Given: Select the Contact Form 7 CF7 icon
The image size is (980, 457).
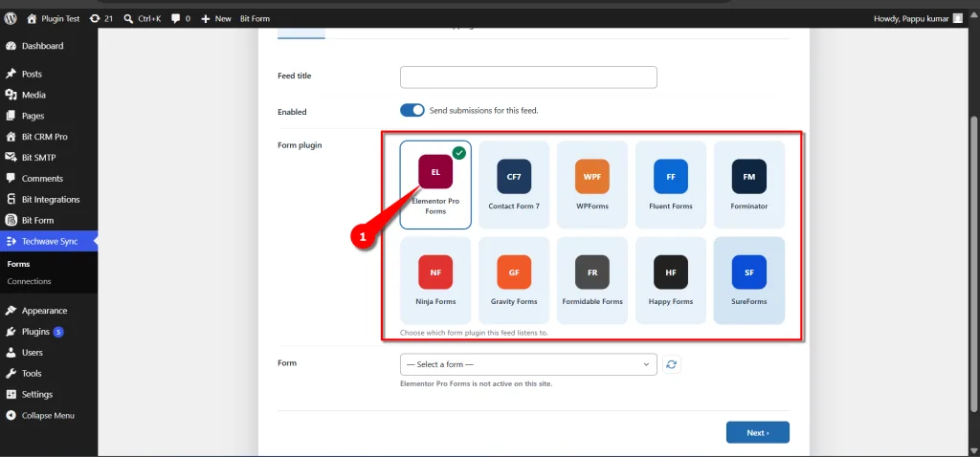Looking at the screenshot, I should [x=514, y=177].
